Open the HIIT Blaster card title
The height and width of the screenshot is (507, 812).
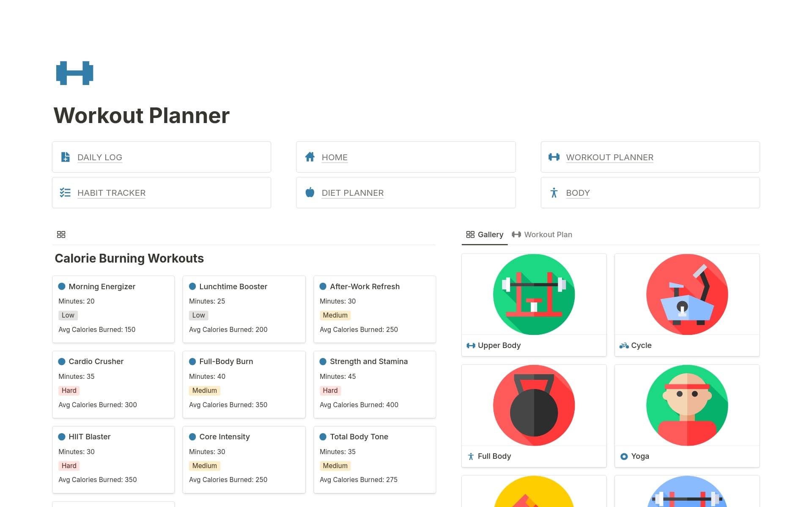[x=89, y=437]
